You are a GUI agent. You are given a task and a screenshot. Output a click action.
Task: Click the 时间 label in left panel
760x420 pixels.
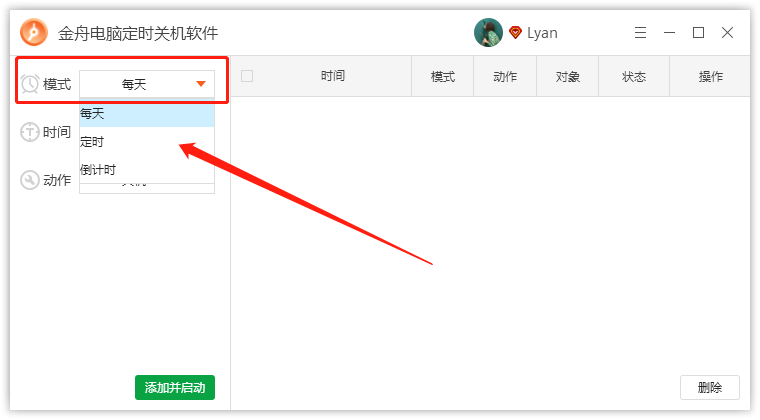coord(57,132)
